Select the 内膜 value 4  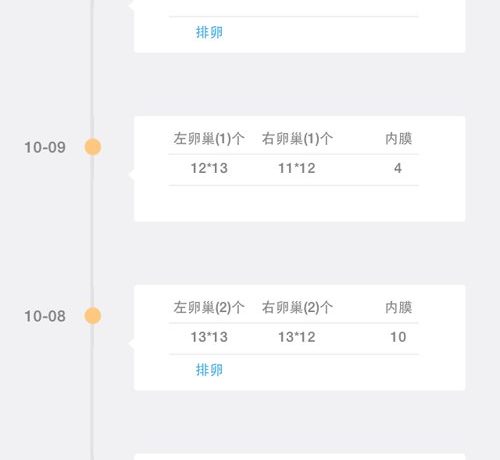point(398,168)
